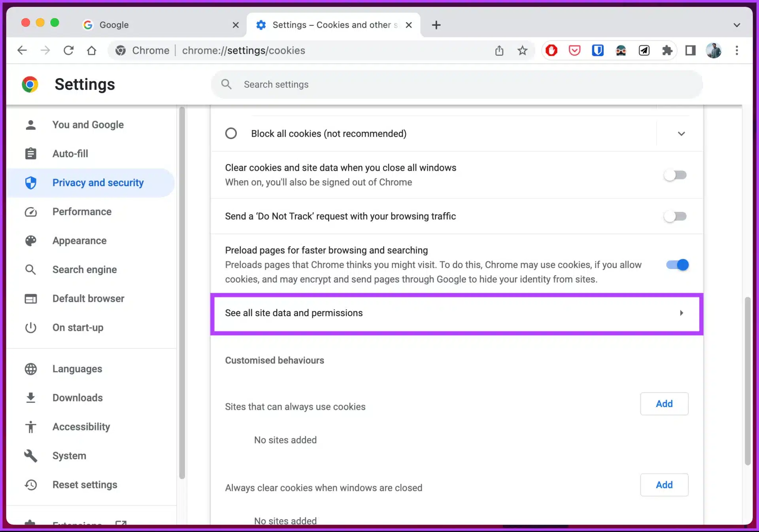Open the Extensions puzzle-piece menu
Image resolution: width=759 pixels, height=532 pixels.
(667, 51)
